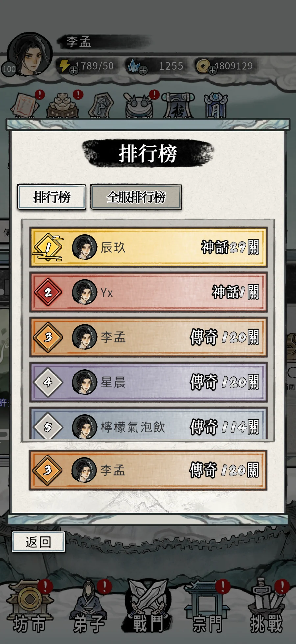Click the 返回 back button
296x644 pixels.
(x=38, y=542)
